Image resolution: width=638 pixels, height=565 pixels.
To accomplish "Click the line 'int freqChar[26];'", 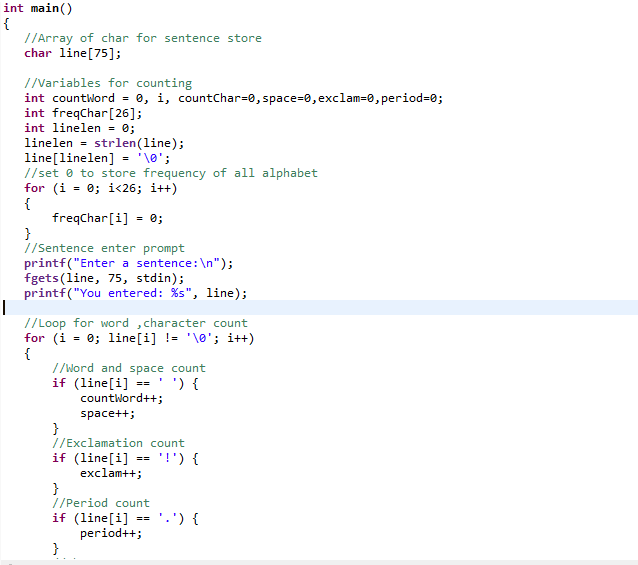I will pyautogui.click(x=83, y=113).
